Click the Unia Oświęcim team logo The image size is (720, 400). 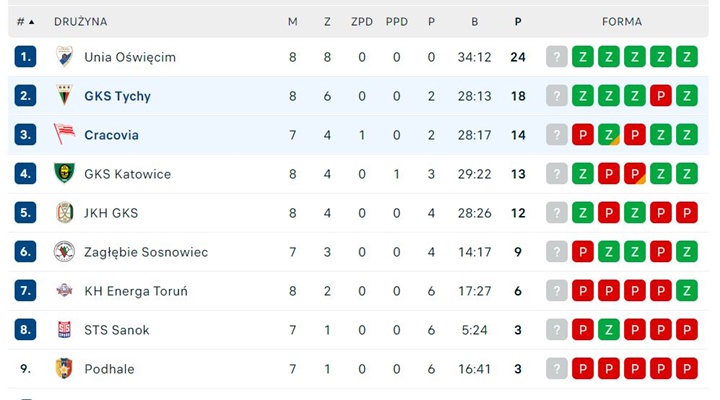[64, 57]
